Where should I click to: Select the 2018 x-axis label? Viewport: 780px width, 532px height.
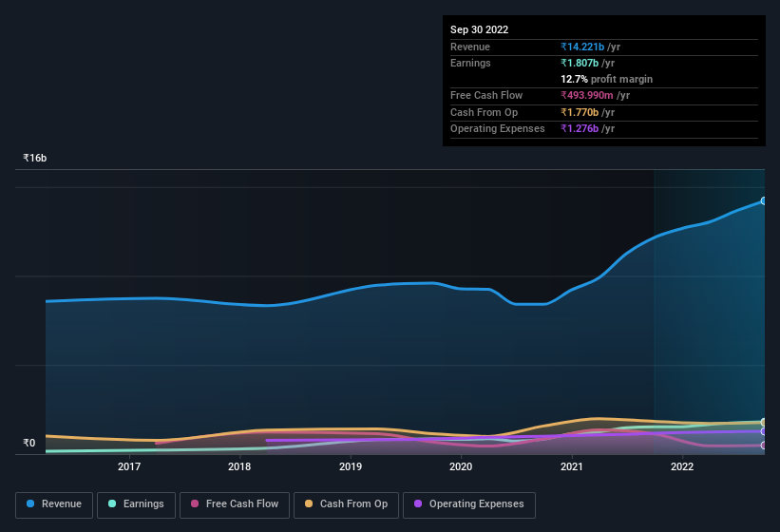click(239, 466)
